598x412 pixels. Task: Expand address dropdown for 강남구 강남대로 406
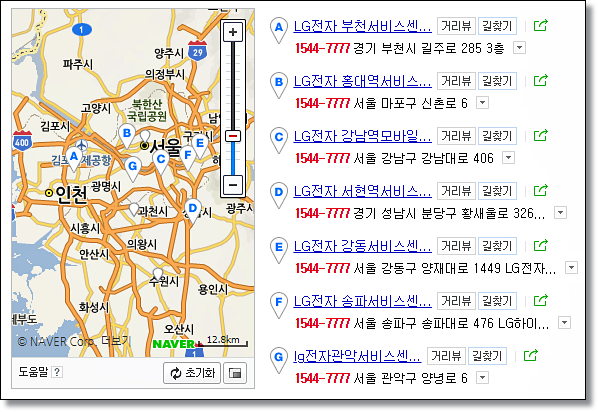(508, 158)
